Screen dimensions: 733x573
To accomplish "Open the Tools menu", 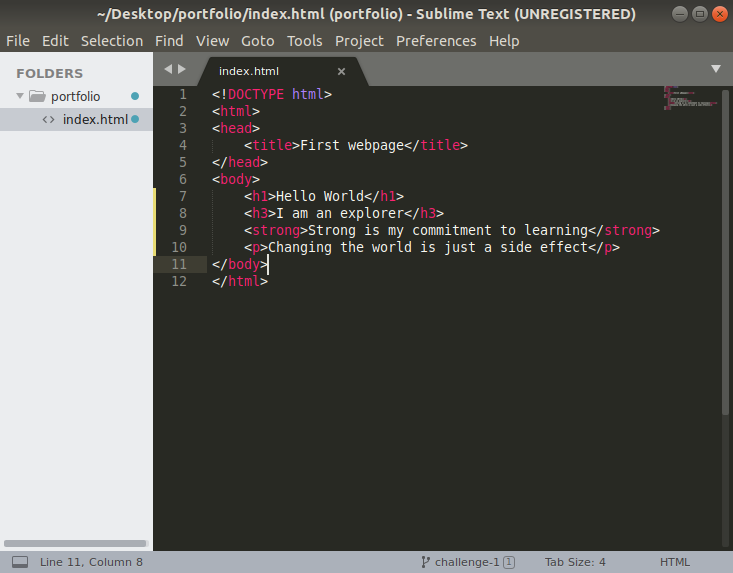I will coord(304,41).
